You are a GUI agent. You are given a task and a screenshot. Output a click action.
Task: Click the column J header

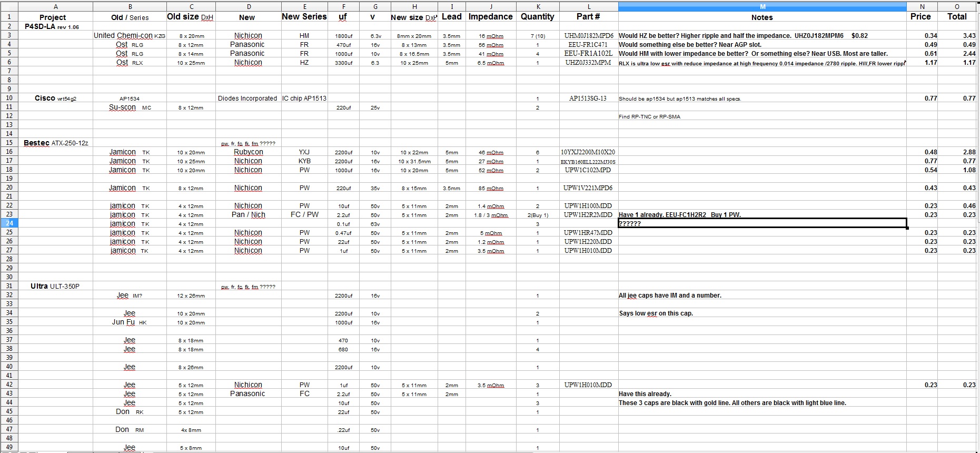tap(491, 6)
